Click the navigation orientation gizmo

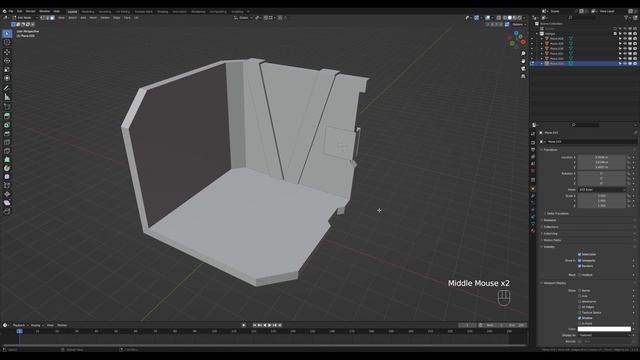(x=517, y=40)
